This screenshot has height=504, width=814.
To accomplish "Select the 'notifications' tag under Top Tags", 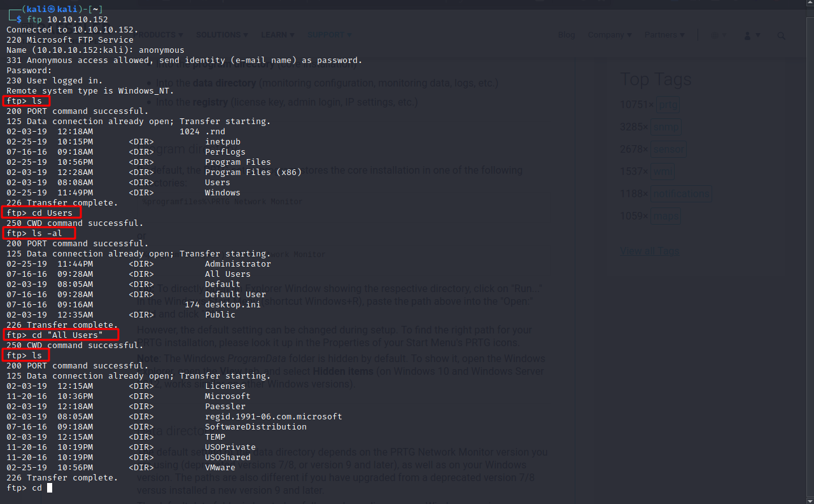I will tap(683, 193).
